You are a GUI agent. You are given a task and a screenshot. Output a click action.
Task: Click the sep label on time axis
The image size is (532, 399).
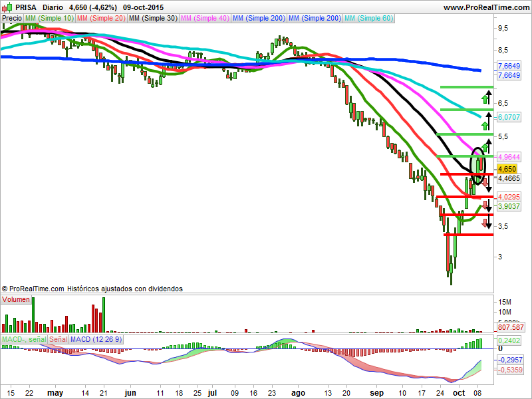376,393
